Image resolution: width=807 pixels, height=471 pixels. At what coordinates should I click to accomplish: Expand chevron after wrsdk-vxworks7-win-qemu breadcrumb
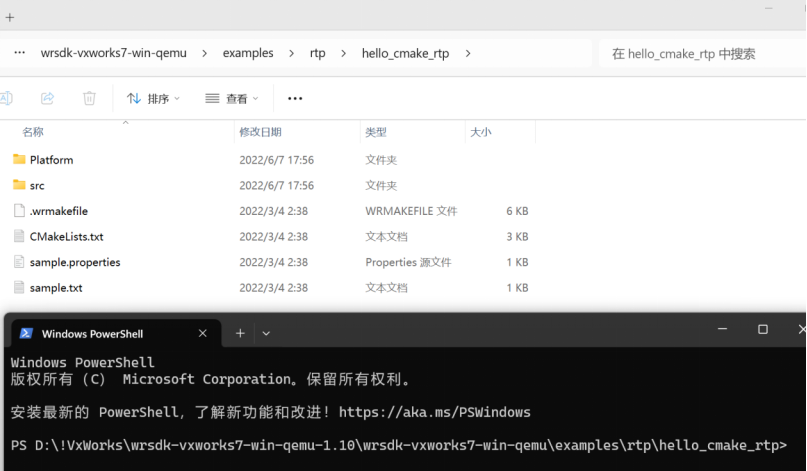click(204, 54)
